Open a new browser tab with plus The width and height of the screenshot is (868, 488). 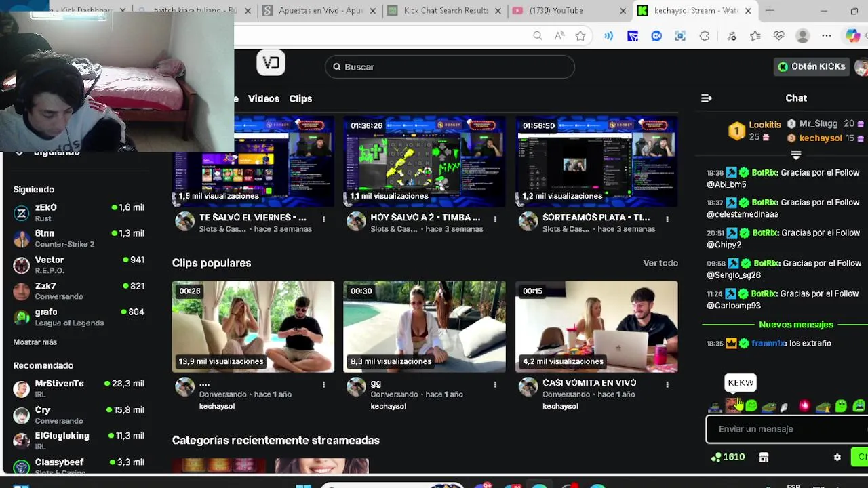(770, 11)
